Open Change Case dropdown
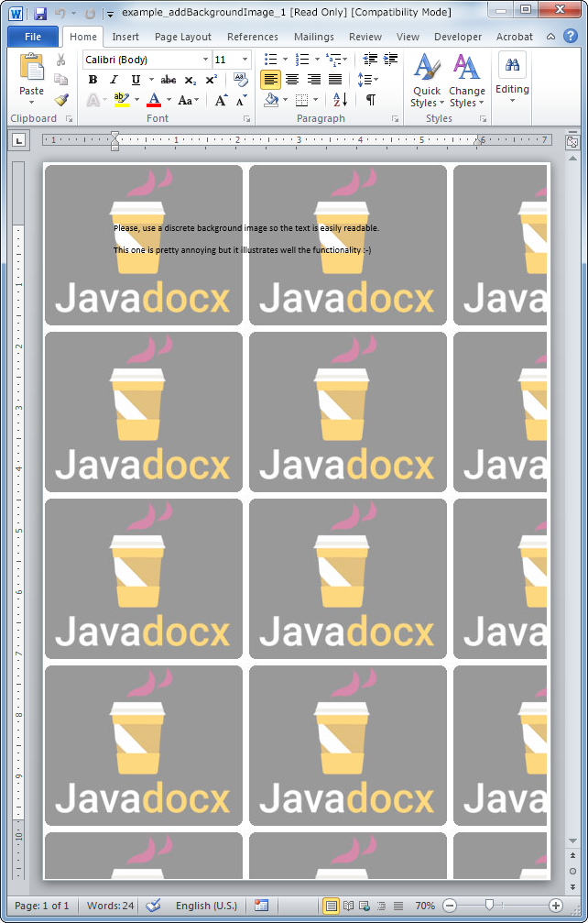The image size is (588, 923). point(188,100)
